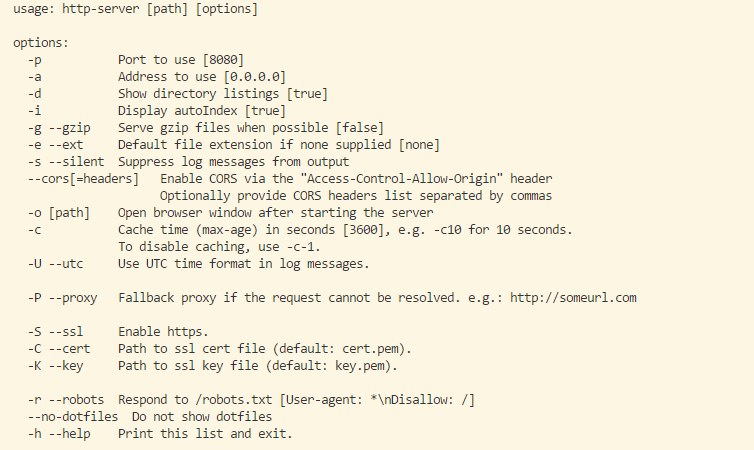The image size is (754, 450).
Task: Click the --cors[=headers] option text
Action: pyautogui.click(x=83, y=179)
